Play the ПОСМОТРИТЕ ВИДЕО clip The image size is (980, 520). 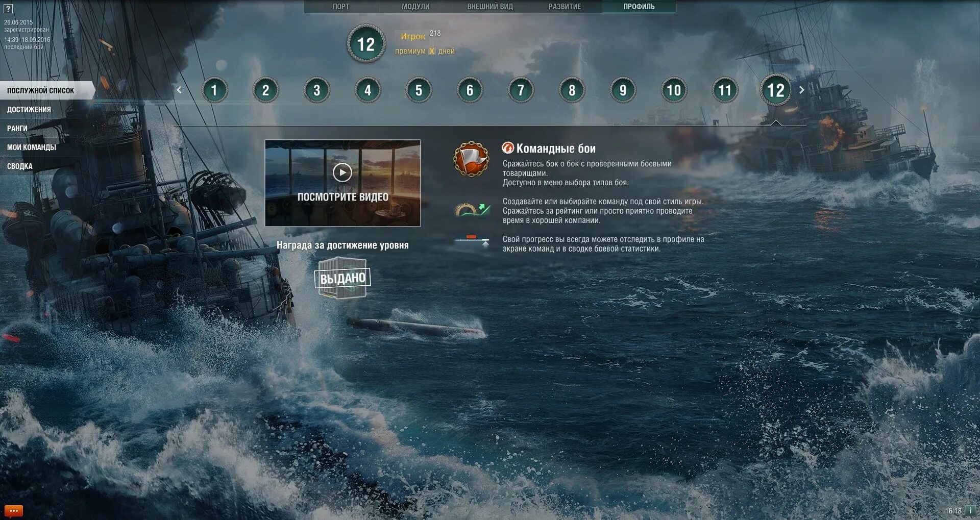click(x=342, y=172)
